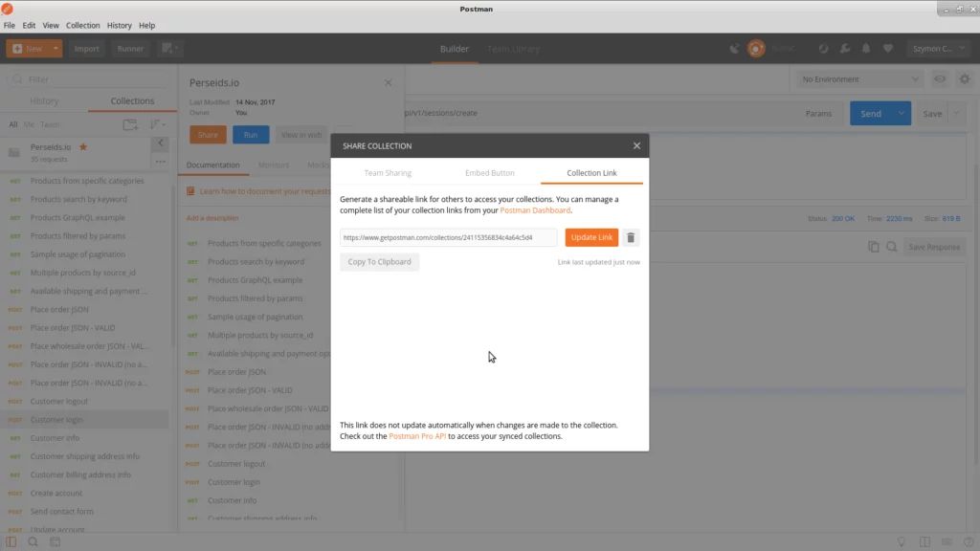Select the Monitors tab
980x551 pixels.
pyautogui.click(x=274, y=165)
